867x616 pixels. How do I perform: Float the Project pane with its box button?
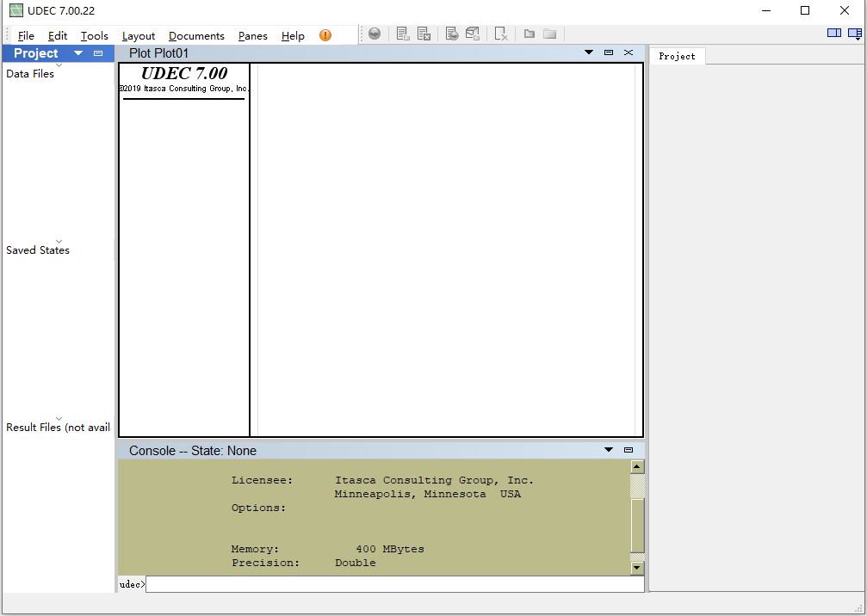tap(98, 53)
